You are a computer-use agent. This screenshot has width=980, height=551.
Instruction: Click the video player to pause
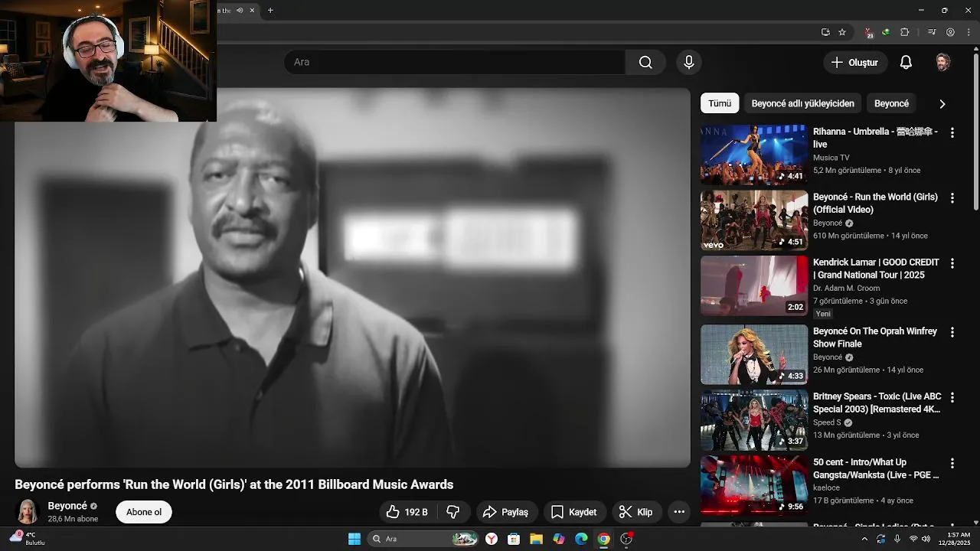tap(352, 277)
